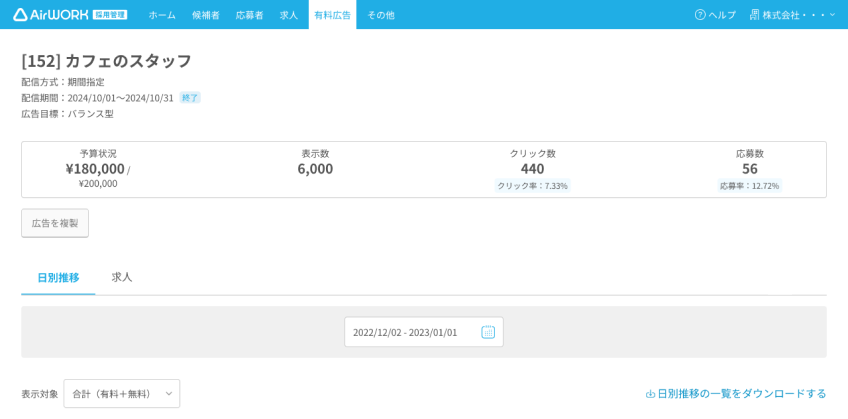Click the 採用管理 badge next to logo
Screen dimensions: 848x419
(x=110, y=15)
